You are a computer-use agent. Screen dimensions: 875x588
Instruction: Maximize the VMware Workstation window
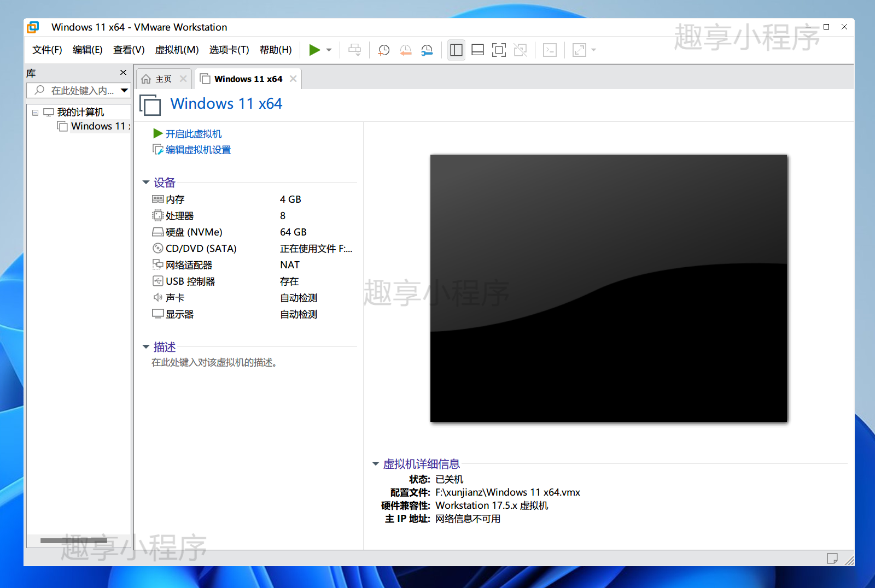click(x=826, y=27)
